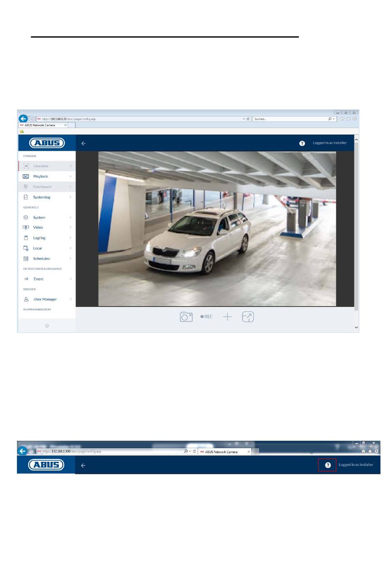Click the Event arrow icon in sidebar
Image resolution: width=392 pixels, height=582 pixels.
(26, 279)
